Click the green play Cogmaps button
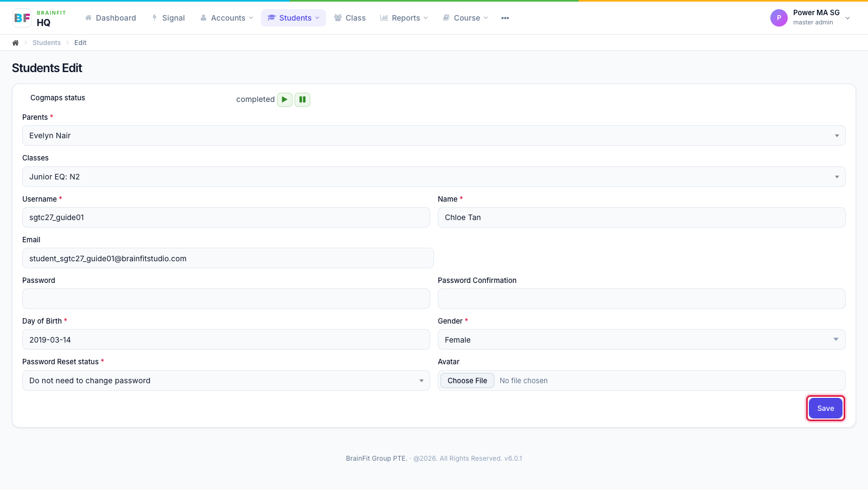 pyautogui.click(x=285, y=99)
